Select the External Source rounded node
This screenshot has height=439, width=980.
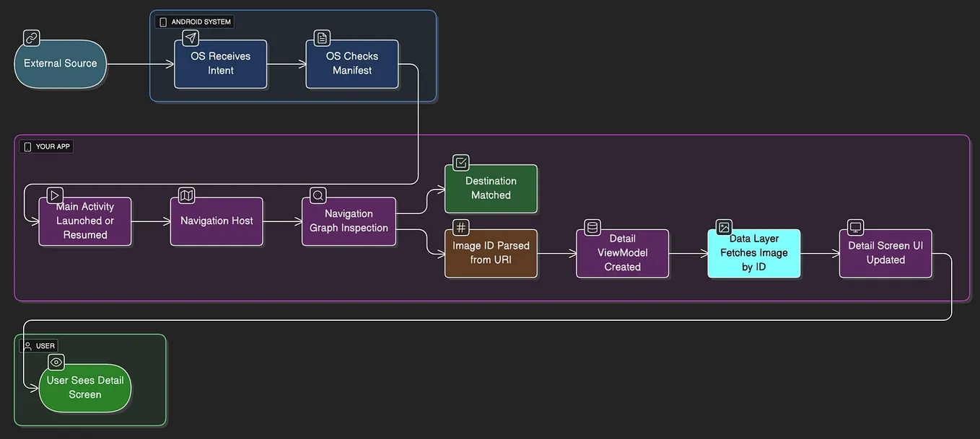pyautogui.click(x=61, y=63)
